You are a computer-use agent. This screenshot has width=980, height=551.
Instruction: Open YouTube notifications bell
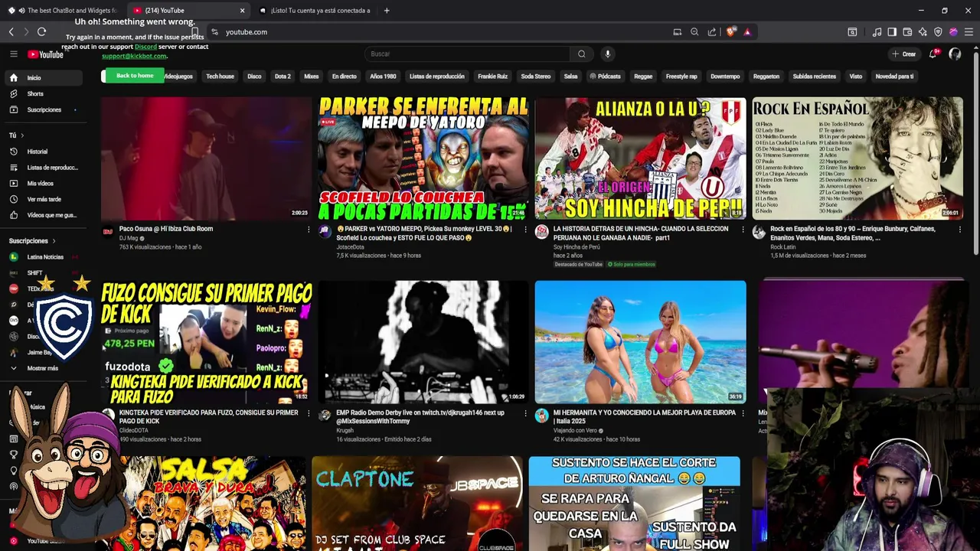click(x=933, y=54)
